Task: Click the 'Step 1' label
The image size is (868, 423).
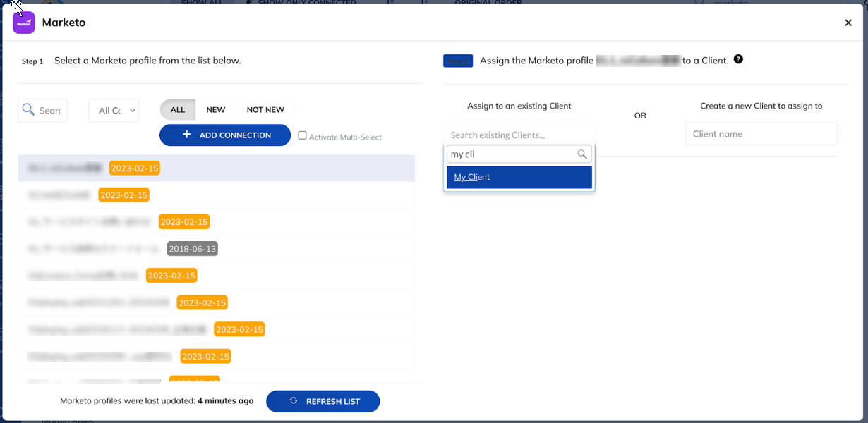Action: [32, 61]
